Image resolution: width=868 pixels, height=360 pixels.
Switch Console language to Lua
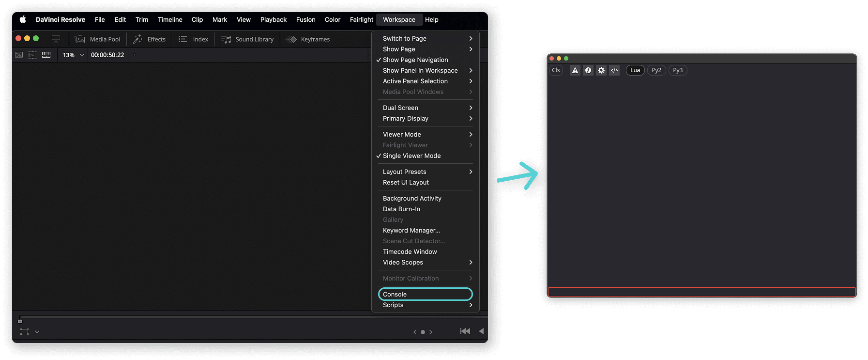pyautogui.click(x=635, y=70)
